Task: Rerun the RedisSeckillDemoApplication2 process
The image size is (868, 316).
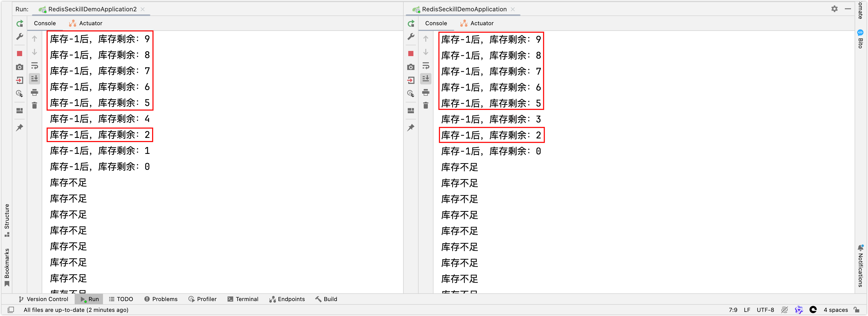Action: (x=20, y=23)
